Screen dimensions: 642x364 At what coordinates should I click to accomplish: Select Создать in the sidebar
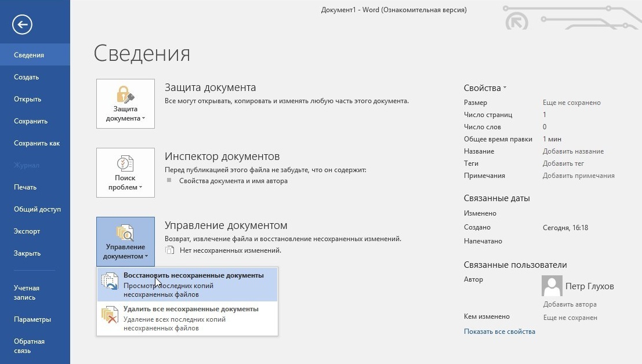pyautogui.click(x=35, y=77)
